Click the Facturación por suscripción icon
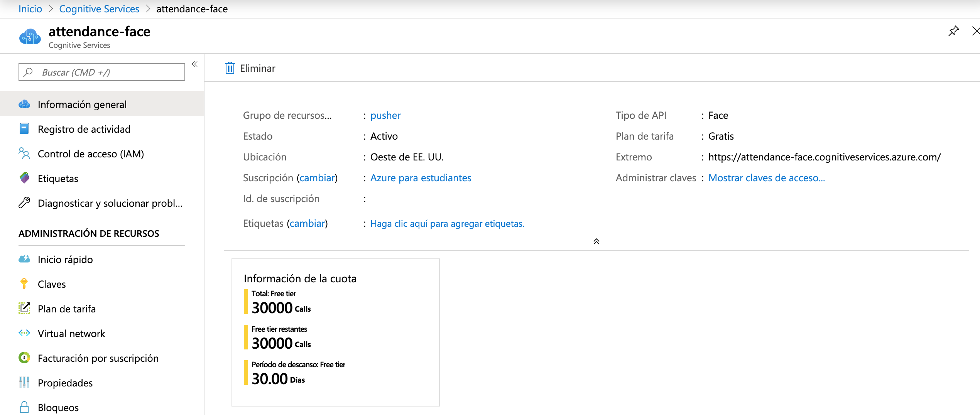 pos(24,358)
